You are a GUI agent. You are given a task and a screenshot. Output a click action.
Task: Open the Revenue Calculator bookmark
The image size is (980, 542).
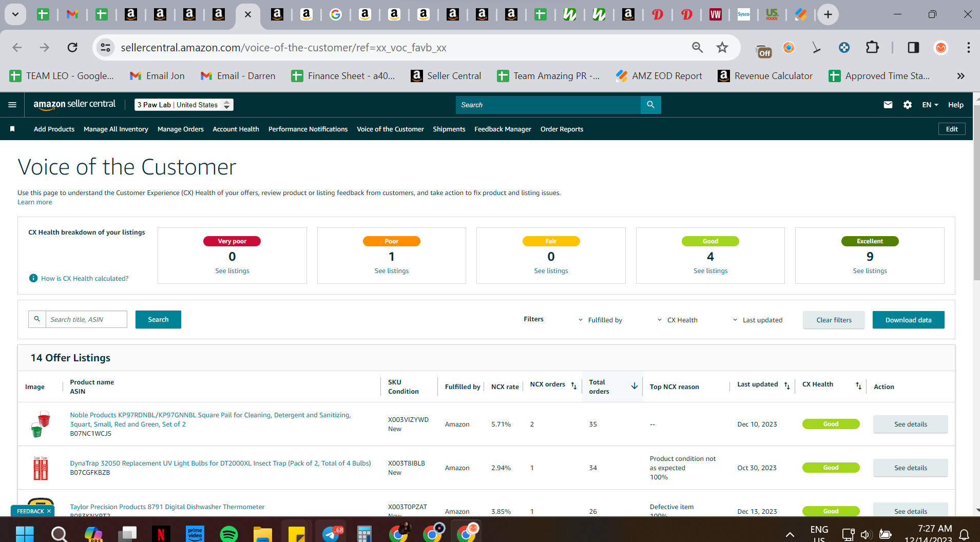765,76
